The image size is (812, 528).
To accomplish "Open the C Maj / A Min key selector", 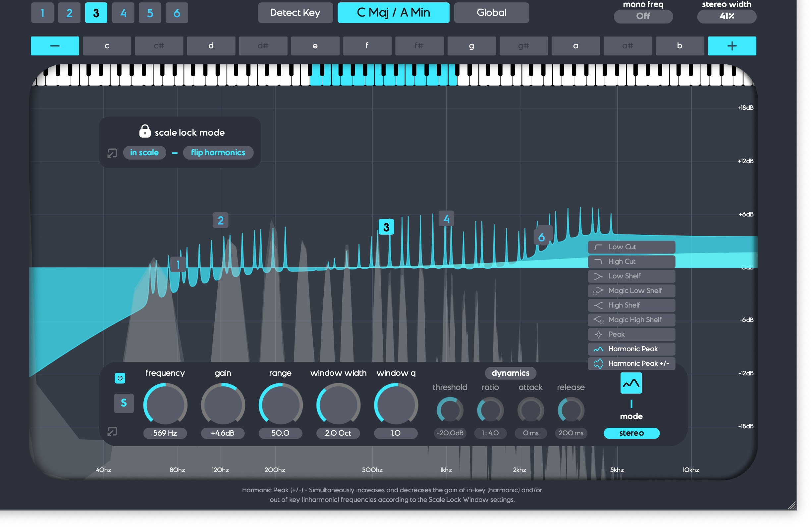I will [x=393, y=13].
